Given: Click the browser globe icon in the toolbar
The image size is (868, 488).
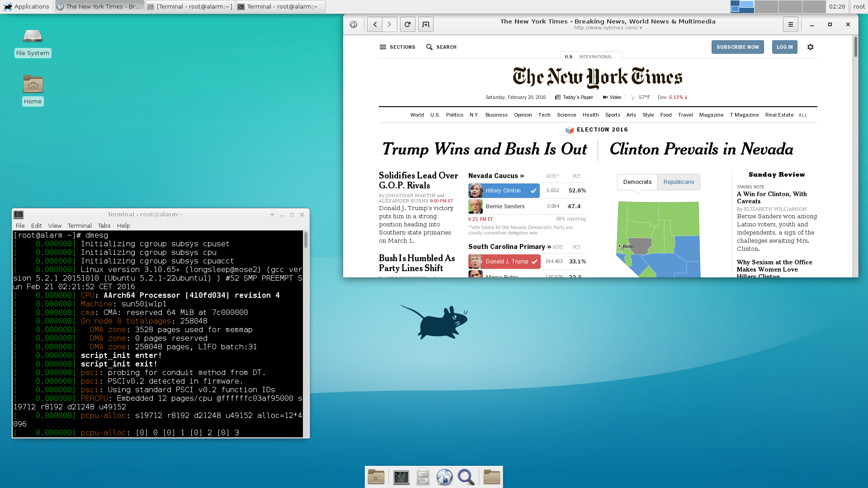Looking at the screenshot, I should click(x=354, y=24).
